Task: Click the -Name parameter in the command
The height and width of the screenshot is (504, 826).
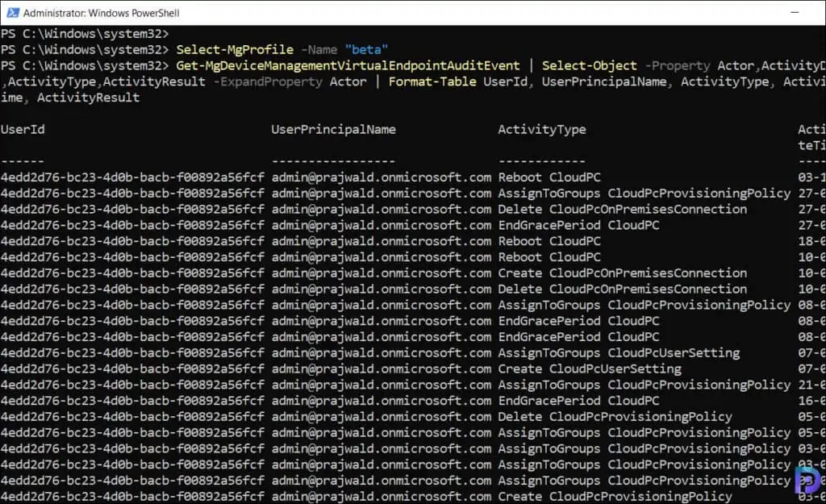Action: pos(319,49)
